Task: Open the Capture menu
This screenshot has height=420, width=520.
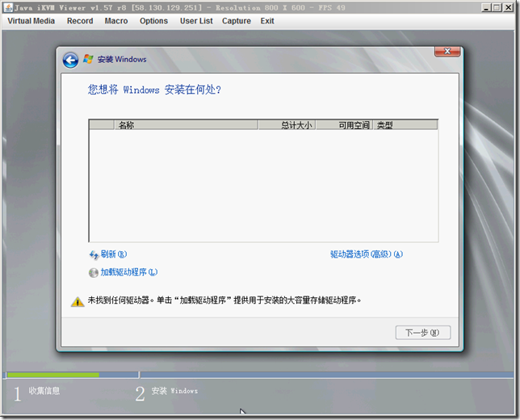Action: click(x=237, y=21)
